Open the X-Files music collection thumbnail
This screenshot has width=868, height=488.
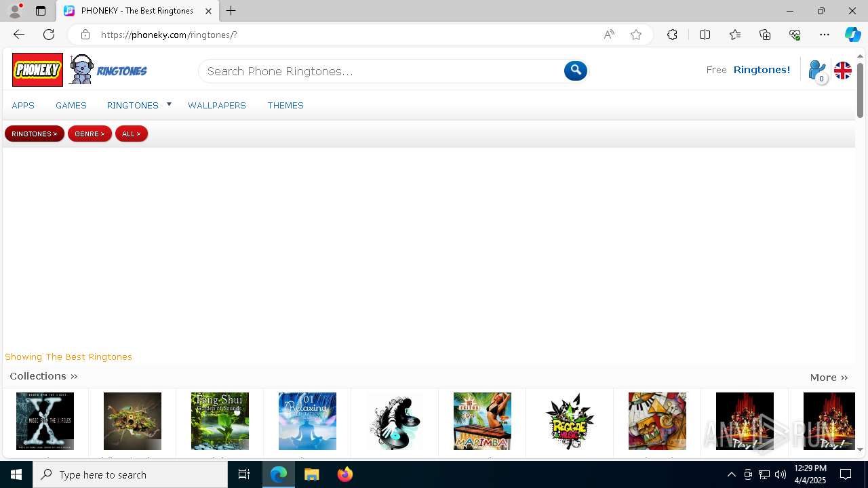point(45,421)
